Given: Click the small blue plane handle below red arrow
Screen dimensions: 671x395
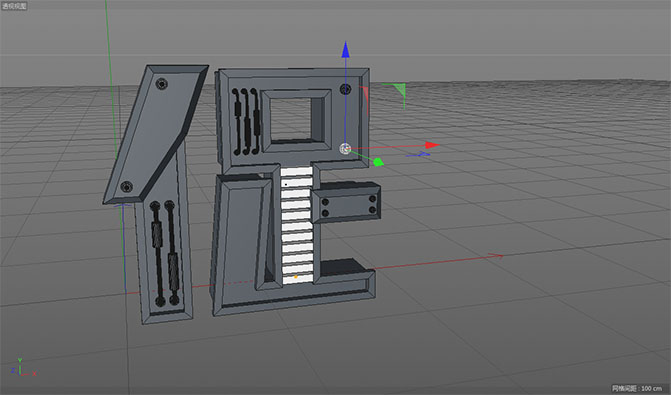Looking at the screenshot, I should pos(418,154).
